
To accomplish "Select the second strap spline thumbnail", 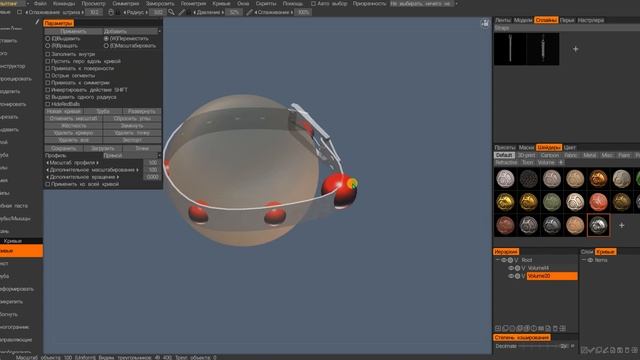I will (x=543, y=49).
